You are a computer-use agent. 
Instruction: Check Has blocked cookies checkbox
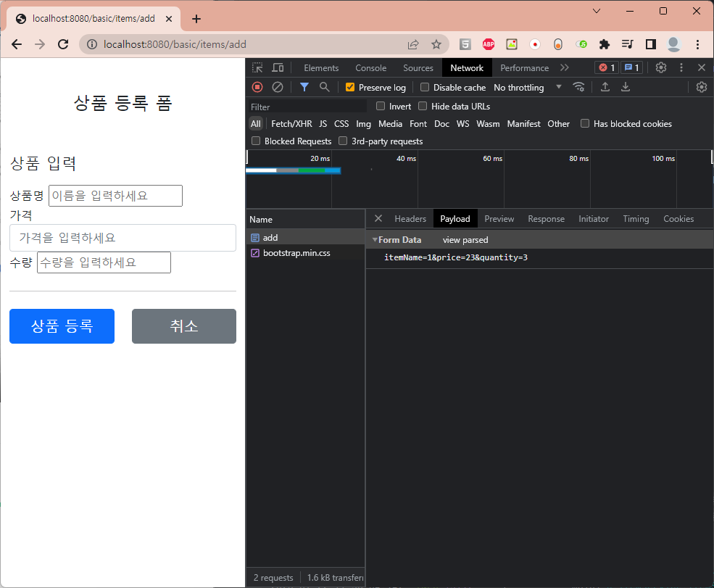pyautogui.click(x=585, y=123)
